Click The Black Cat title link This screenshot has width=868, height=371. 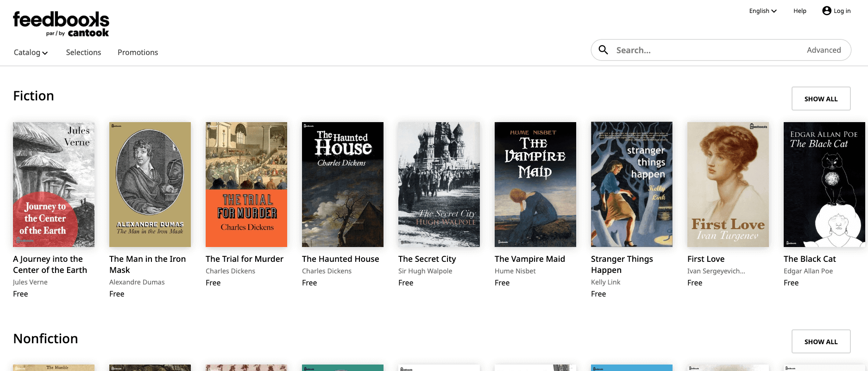click(x=810, y=259)
